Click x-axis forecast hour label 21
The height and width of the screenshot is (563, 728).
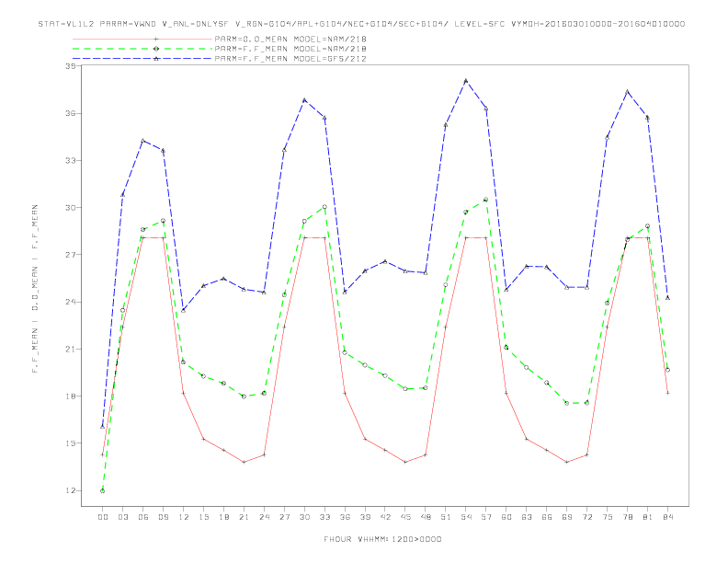coord(244,517)
